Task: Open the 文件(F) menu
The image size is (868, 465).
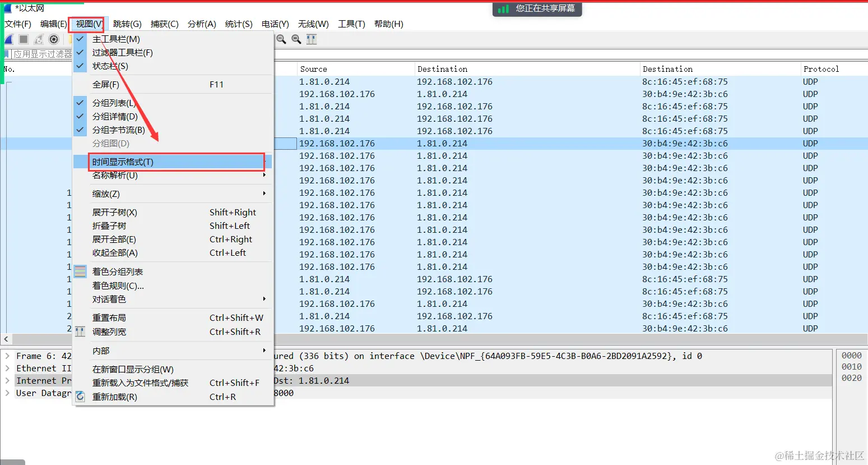Action: (18, 24)
